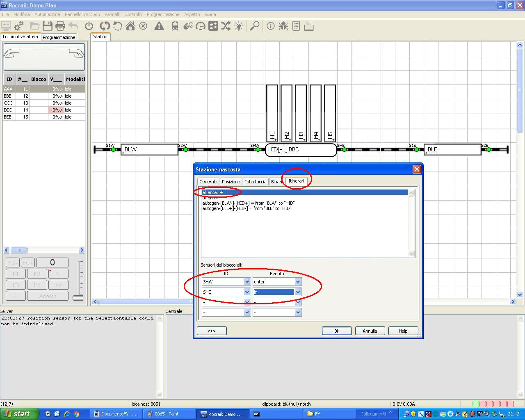
Task: Toggle track power with the power icon
Action: (89, 26)
